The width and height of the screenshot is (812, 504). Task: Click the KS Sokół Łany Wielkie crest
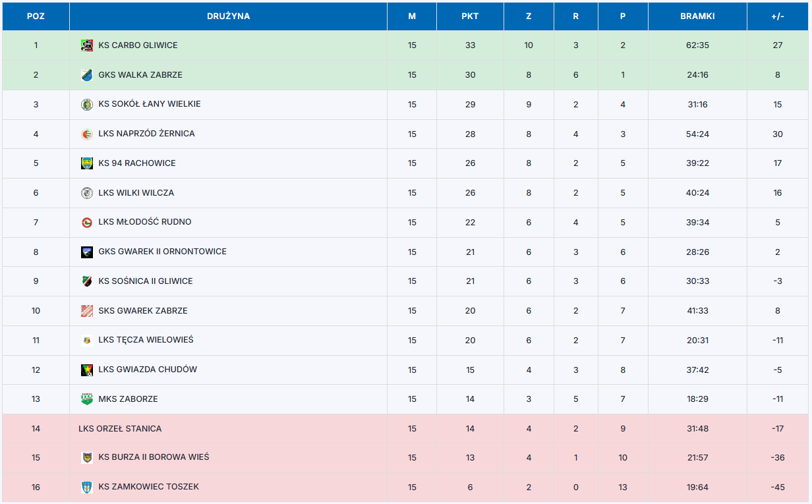pos(87,105)
